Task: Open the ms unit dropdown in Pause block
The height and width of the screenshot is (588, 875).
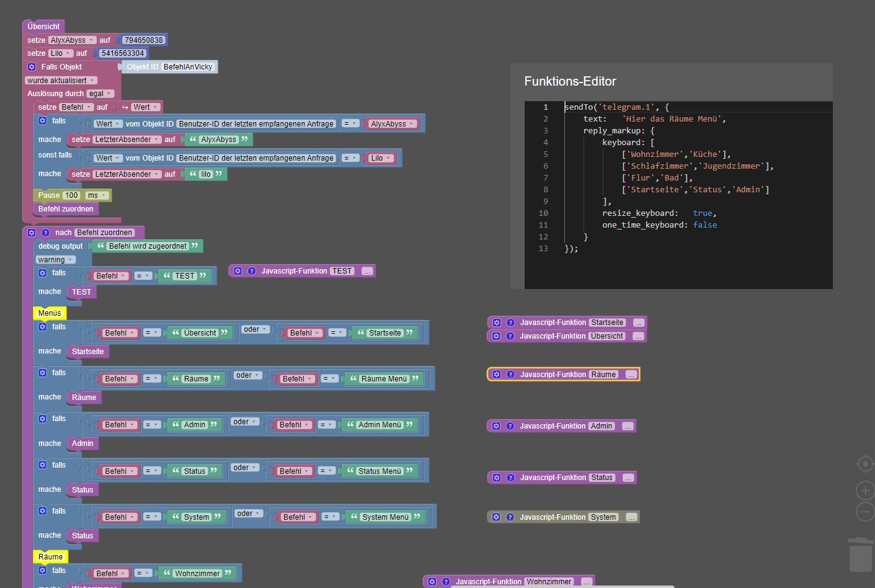Action: pyautogui.click(x=97, y=195)
